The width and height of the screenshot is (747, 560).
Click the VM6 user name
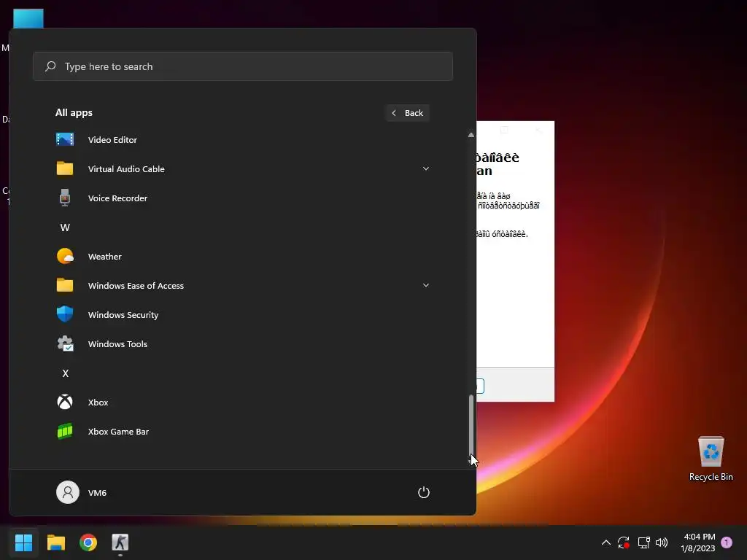click(x=97, y=492)
